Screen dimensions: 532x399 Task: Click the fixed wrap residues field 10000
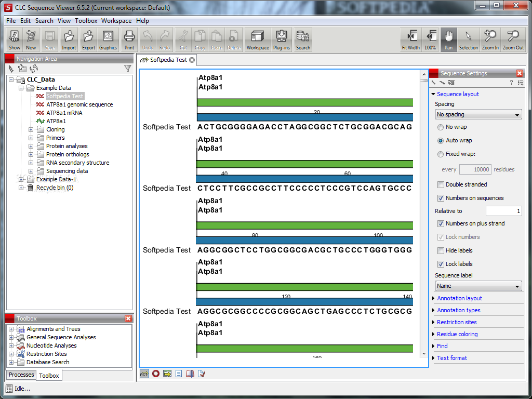point(475,169)
